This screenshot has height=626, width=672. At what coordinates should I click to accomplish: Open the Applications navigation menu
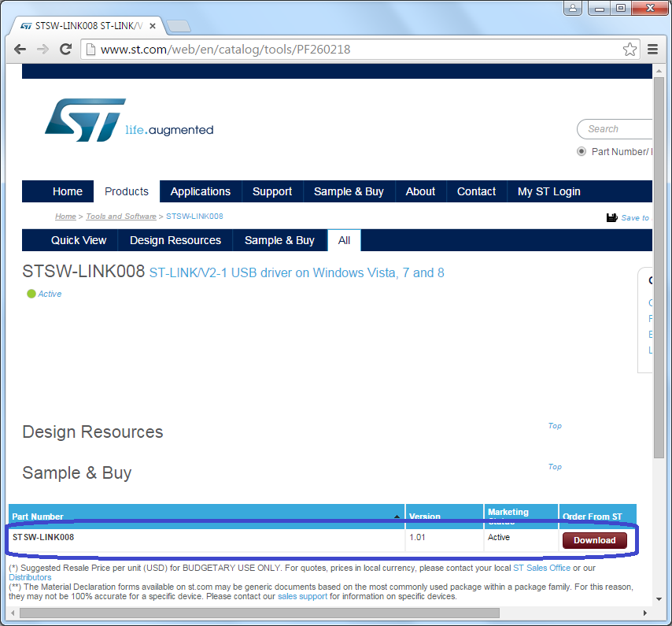click(201, 191)
